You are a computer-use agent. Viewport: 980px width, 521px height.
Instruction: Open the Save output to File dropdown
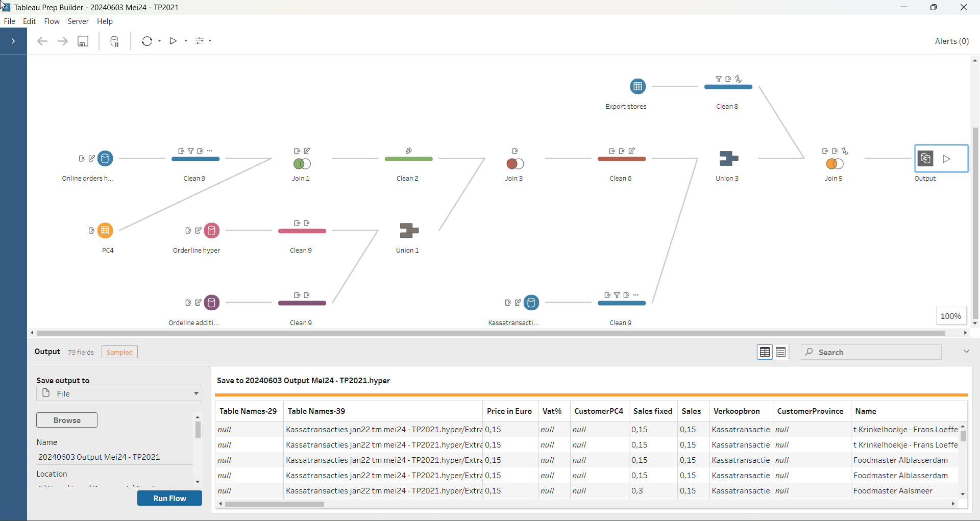(119, 393)
